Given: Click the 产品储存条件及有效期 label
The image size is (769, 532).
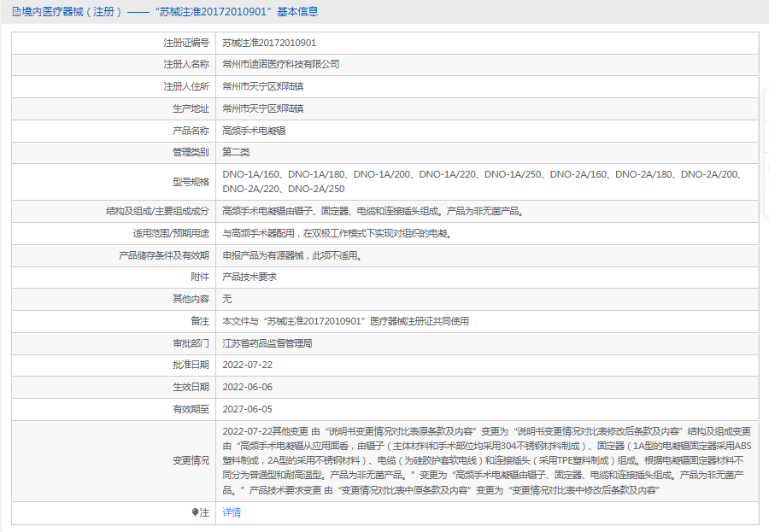Looking at the screenshot, I should coord(164,255).
